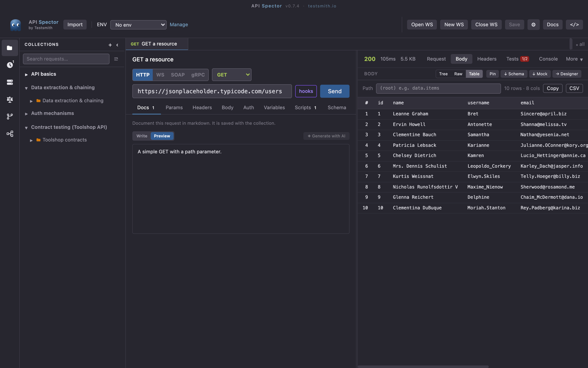This screenshot has width=588, height=368.
Task: Open the server stack sidebar icon
Action: [10, 82]
